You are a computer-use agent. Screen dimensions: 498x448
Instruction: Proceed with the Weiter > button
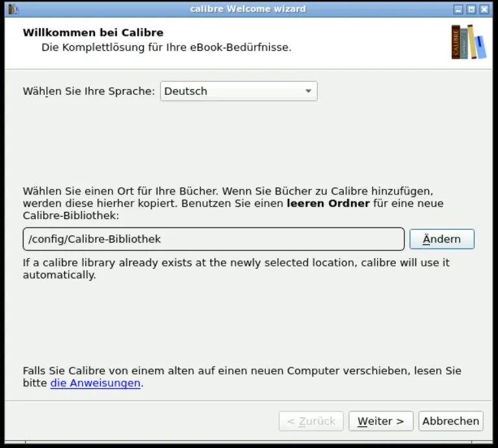pyautogui.click(x=380, y=421)
